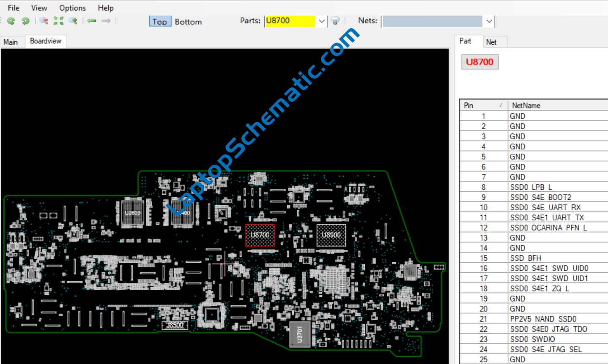Click the rotate right toolbar icon
The width and height of the screenshot is (608, 364).
coord(25,21)
